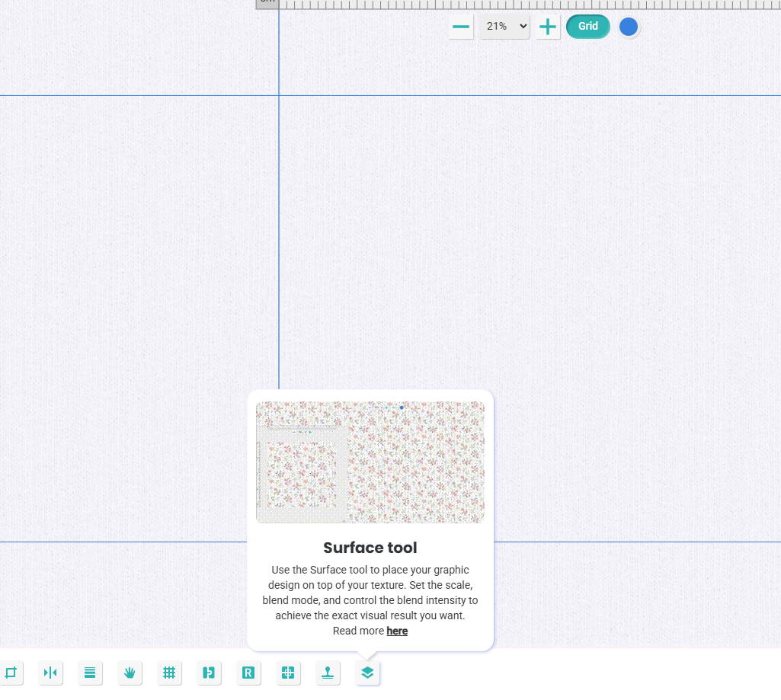Click the horizontal ruler at the top
The image size is (781, 700).
pos(518,4)
